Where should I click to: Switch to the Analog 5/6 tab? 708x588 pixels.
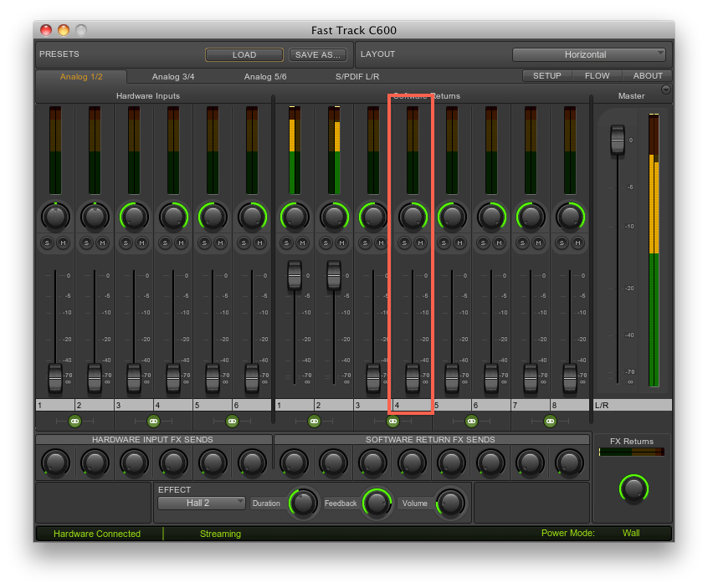[x=265, y=77]
